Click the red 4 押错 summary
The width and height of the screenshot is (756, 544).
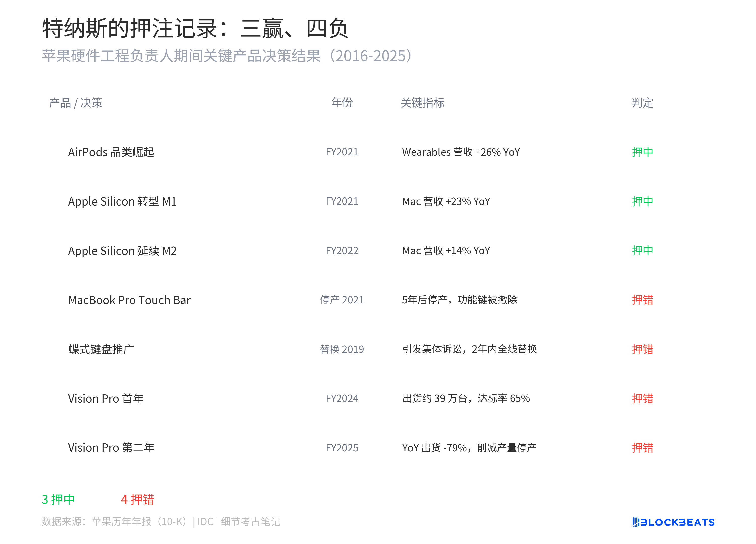tap(137, 499)
